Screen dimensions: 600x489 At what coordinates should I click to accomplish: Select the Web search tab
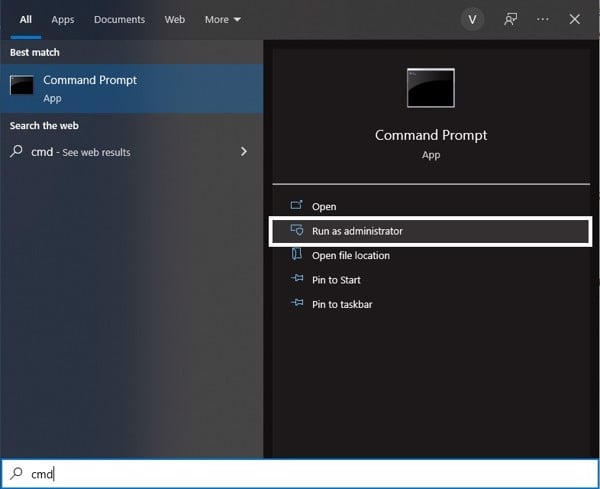coord(174,20)
